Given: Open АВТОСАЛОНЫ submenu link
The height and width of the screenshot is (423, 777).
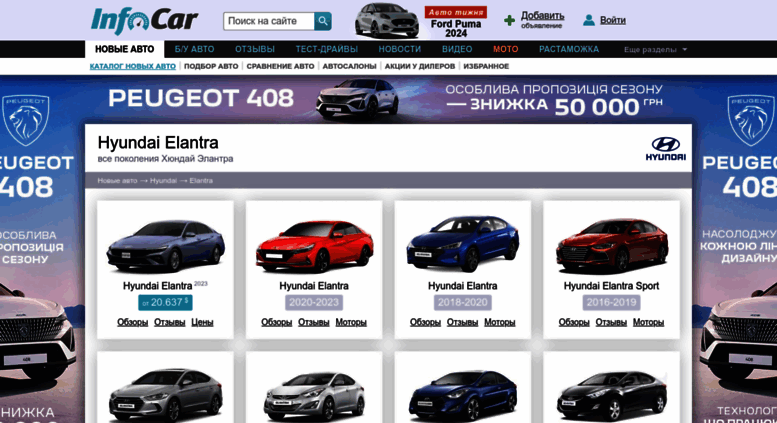Looking at the screenshot, I should [x=349, y=66].
